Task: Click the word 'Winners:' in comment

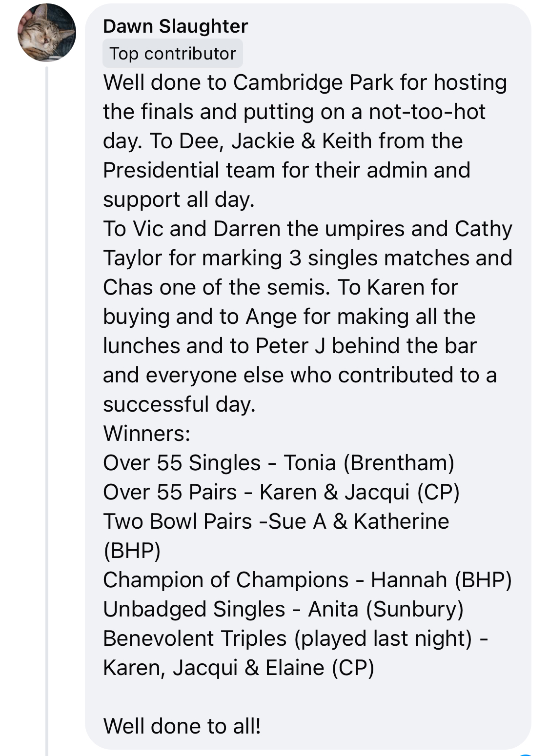Action: (x=146, y=434)
